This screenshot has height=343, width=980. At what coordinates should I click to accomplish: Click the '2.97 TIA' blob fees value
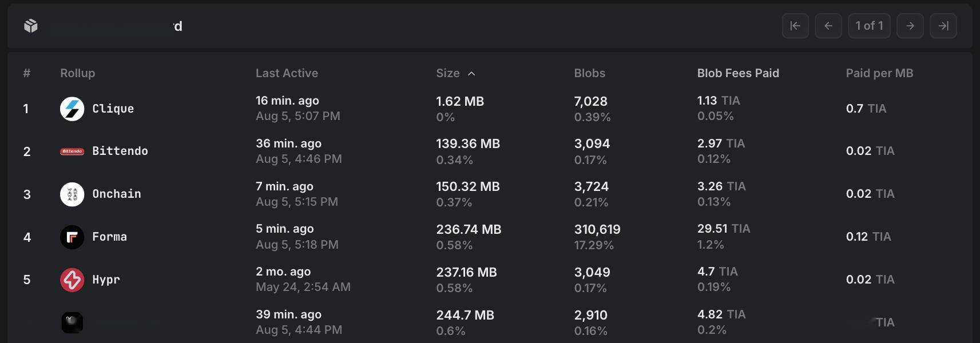pyautogui.click(x=721, y=143)
